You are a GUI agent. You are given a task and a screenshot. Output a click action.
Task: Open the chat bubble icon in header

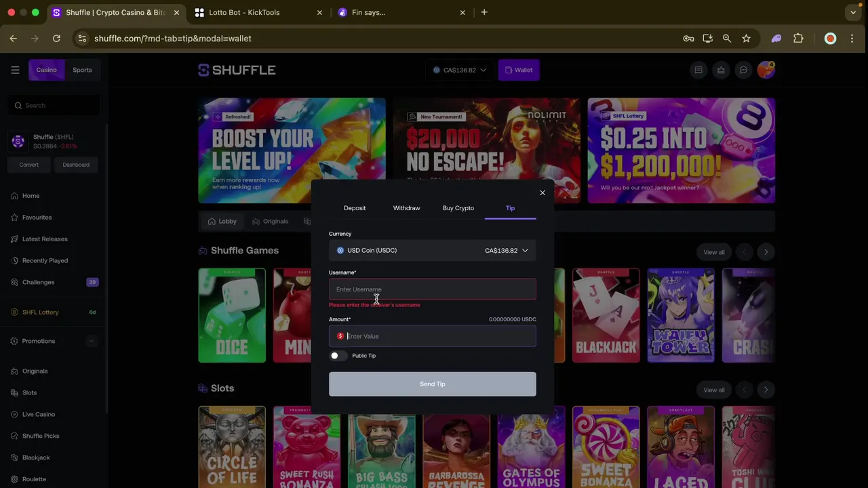pos(743,70)
